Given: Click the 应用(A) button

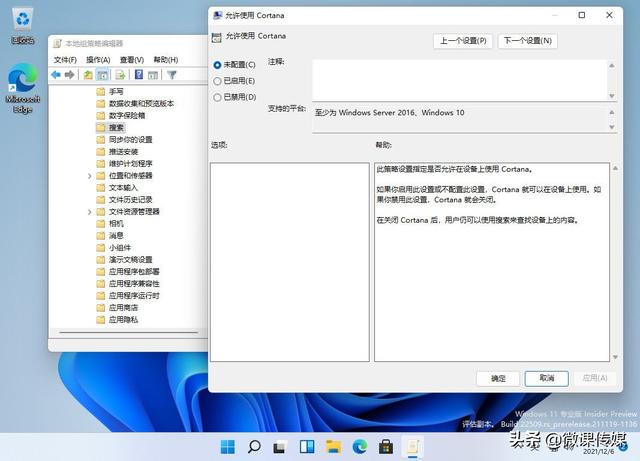Looking at the screenshot, I should 595,378.
